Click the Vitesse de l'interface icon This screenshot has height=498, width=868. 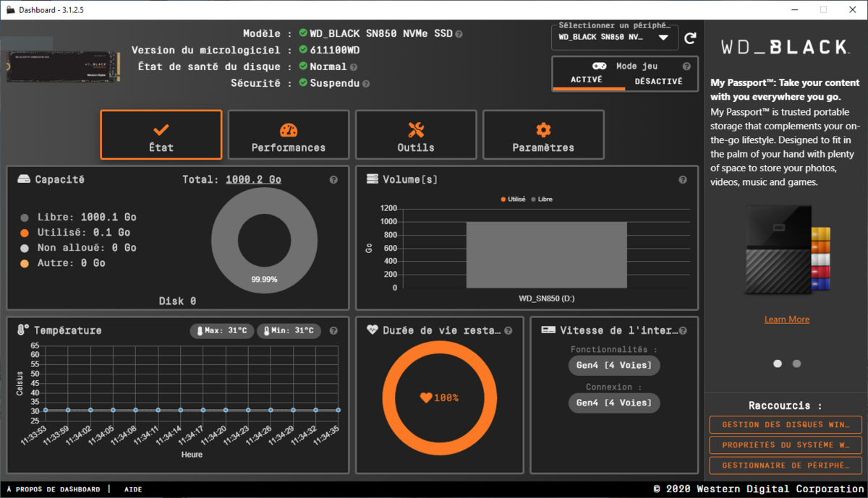click(548, 330)
